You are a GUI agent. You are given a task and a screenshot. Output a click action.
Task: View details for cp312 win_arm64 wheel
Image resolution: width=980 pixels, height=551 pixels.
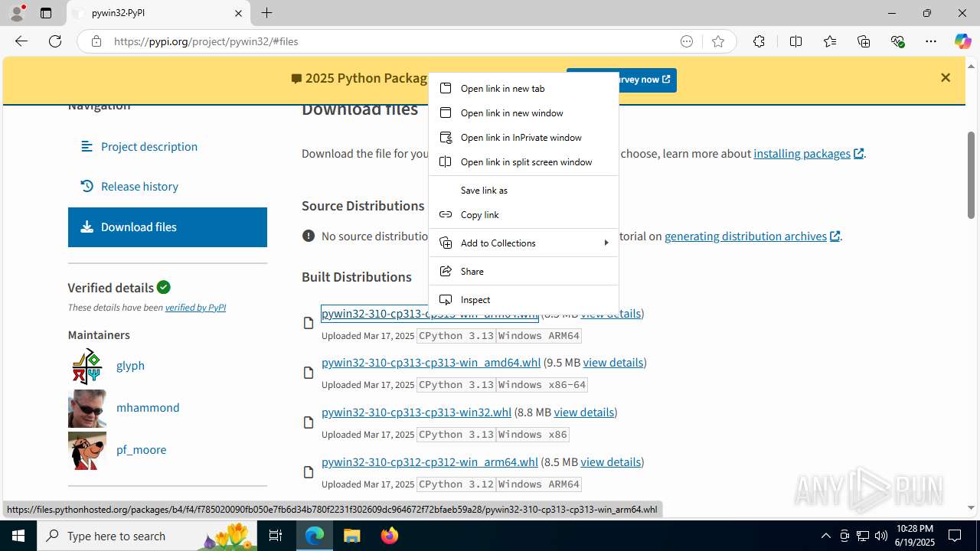[611, 461]
